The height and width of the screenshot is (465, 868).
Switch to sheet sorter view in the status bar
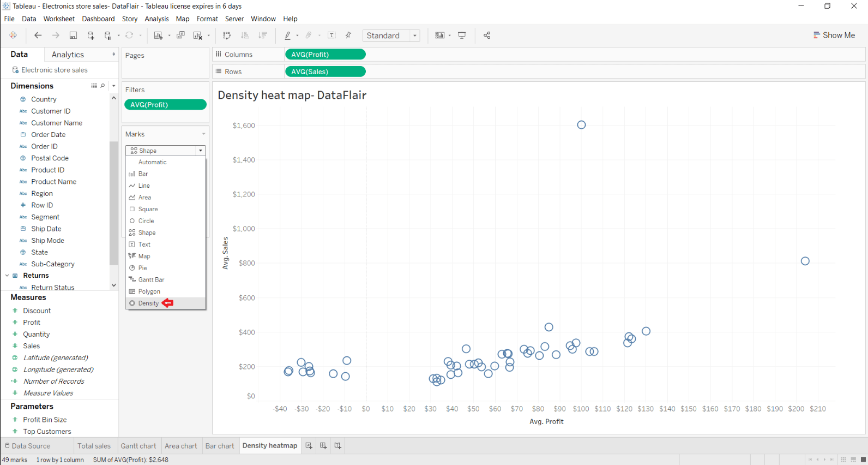[x=843, y=460]
